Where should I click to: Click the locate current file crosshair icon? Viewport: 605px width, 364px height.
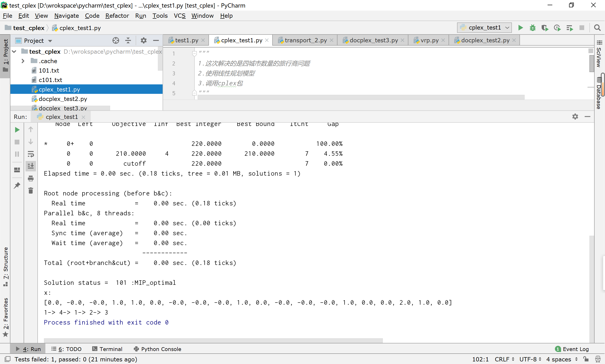(x=116, y=40)
